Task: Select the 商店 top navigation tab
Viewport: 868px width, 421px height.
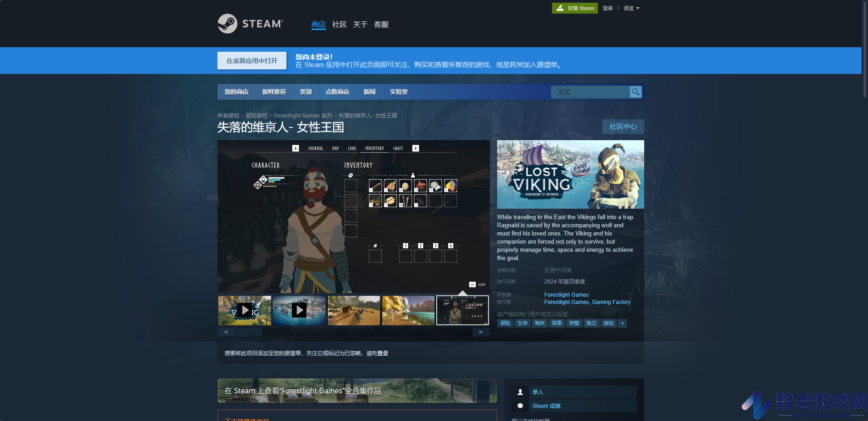Action: tap(319, 24)
